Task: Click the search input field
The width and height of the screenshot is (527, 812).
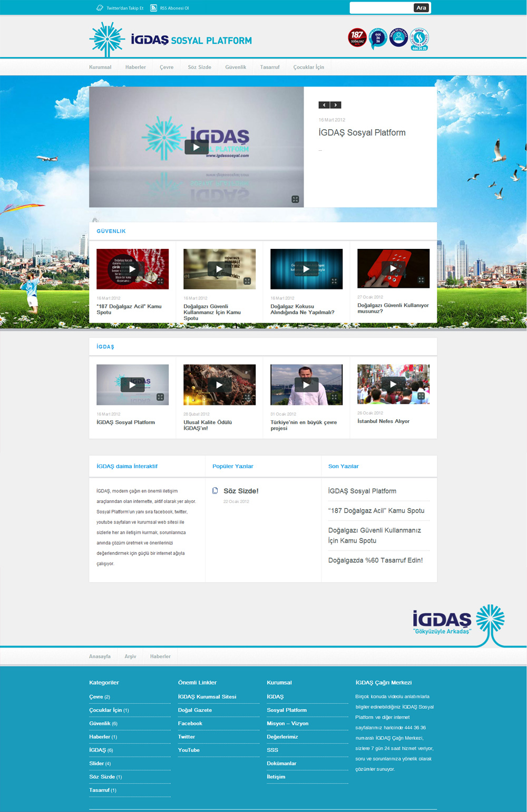Action: pos(382,8)
